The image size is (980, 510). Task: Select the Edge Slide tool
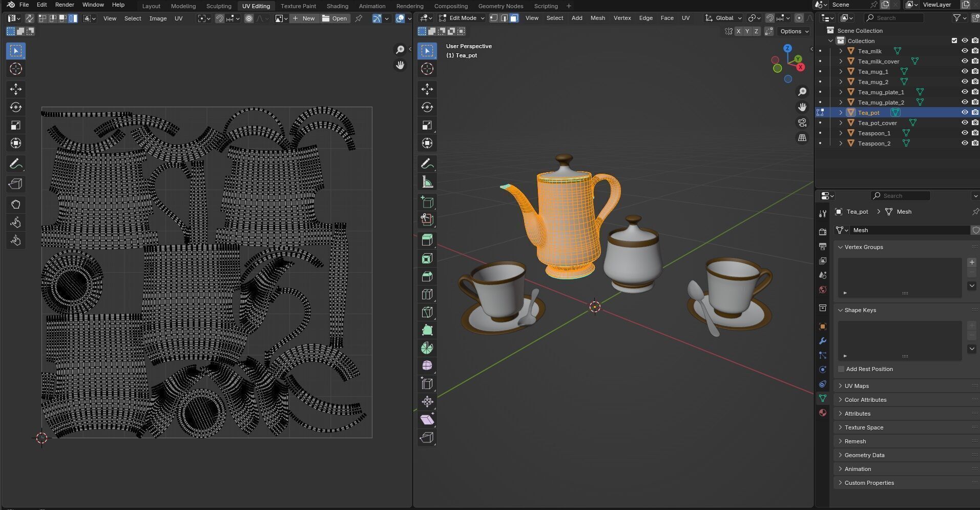pos(427,383)
